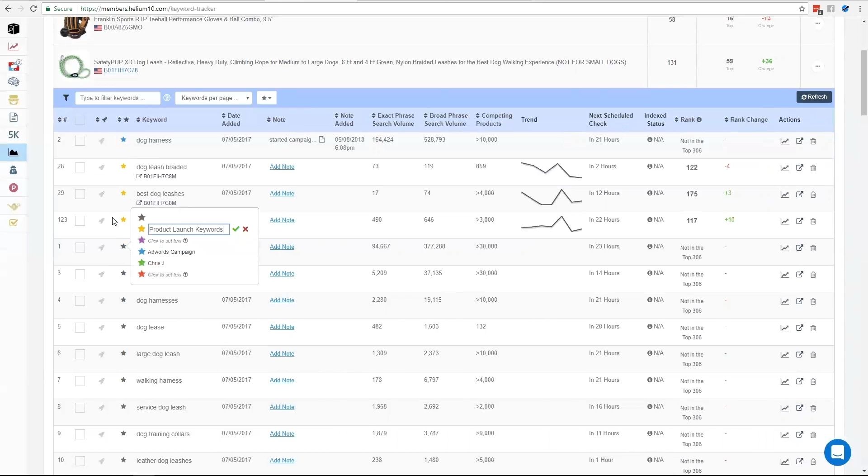The width and height of the screenshot is (868, 476).
Task: Tick checkbox for dog lease row
Action: click(80, 328)
